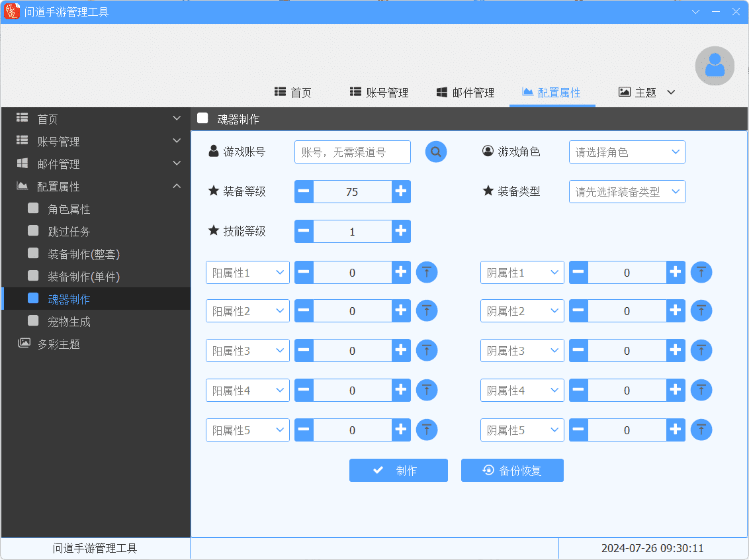Screen dimensions: 749x560
Task: Click the user avatar icon at top right
Action: click(714, 66)
